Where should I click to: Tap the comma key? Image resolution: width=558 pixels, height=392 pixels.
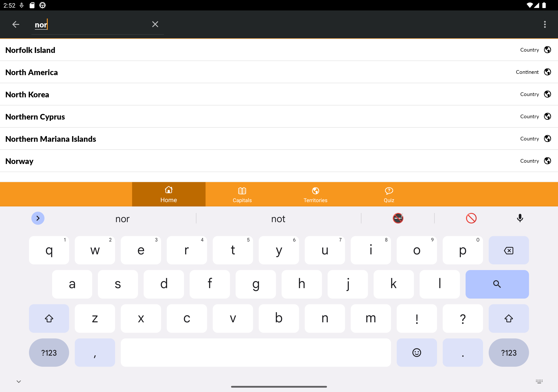coord(95,352)
